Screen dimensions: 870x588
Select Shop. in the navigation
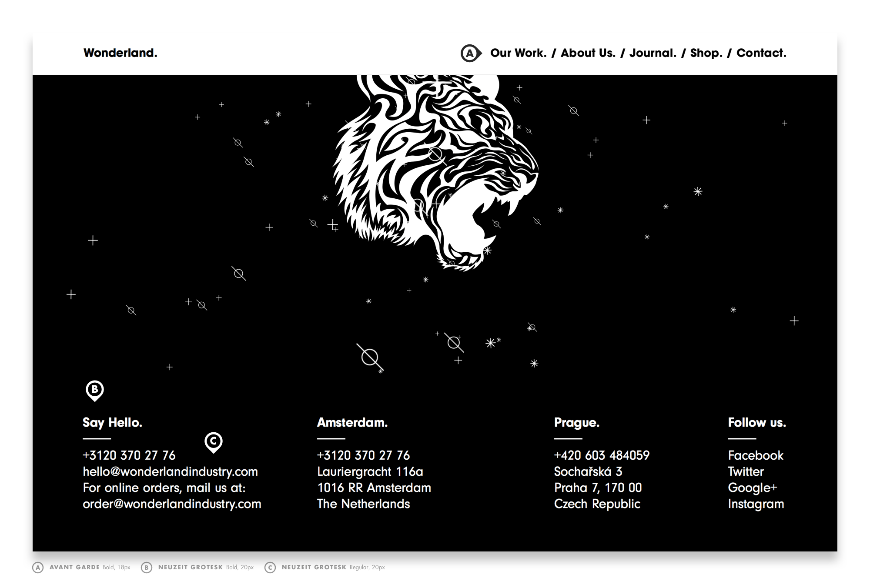tap(706, 53)
